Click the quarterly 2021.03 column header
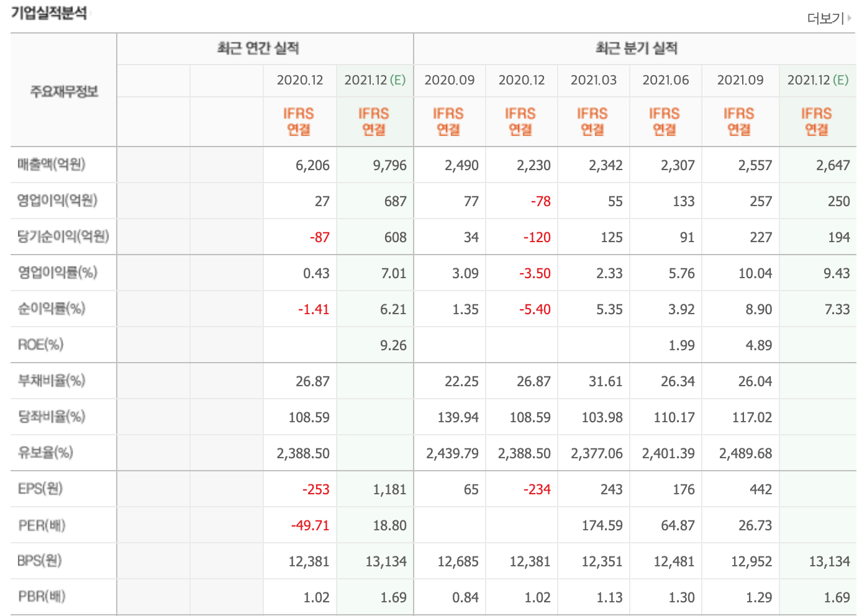Viewport: 867px width, 616px height. tap(594, 80)
